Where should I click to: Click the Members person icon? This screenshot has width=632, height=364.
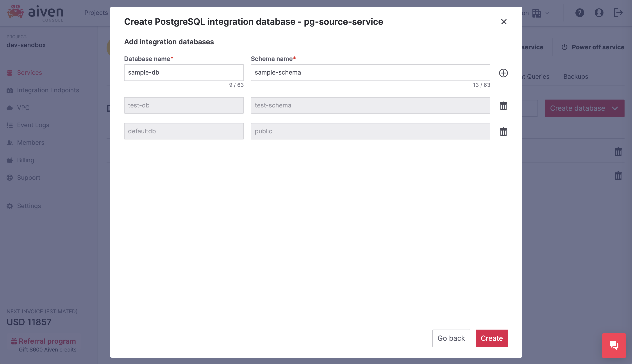(10, 143)
